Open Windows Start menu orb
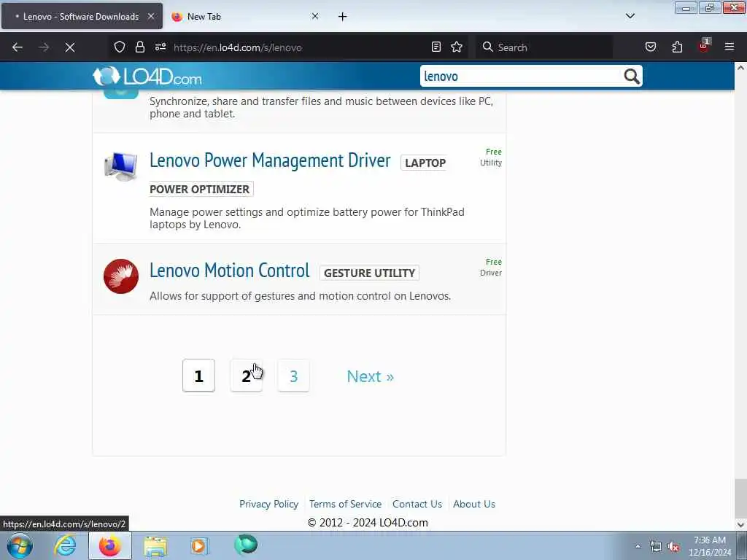Image resolution: width=747 pixels, height=560 pixels. 20,545
